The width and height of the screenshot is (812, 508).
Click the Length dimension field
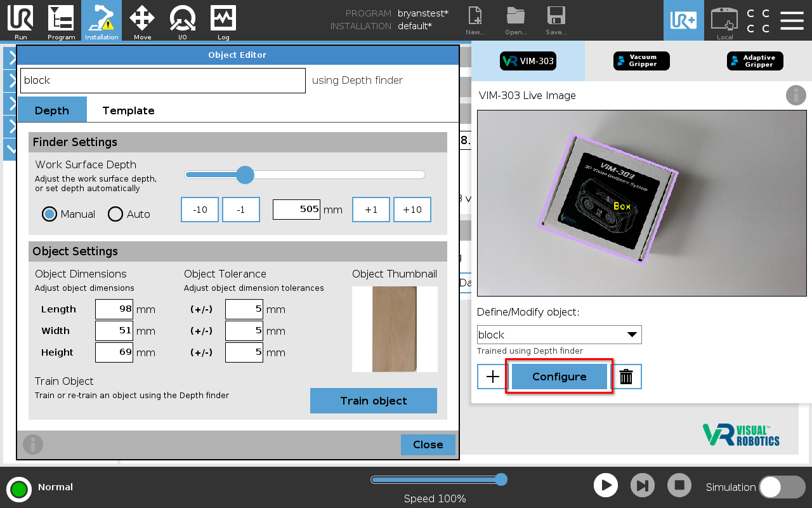pos(114,309)
